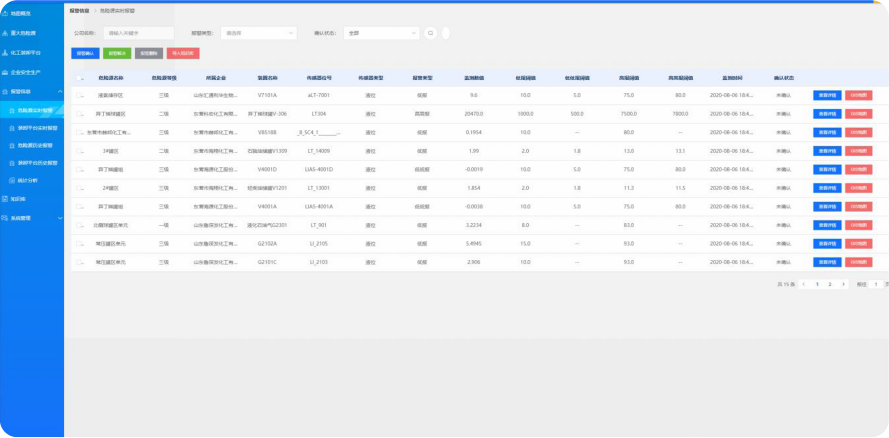889x438 pixels.
Task: Collapse the 报警信息 sidebar group chevron
Action: click(x=60, y=91)
